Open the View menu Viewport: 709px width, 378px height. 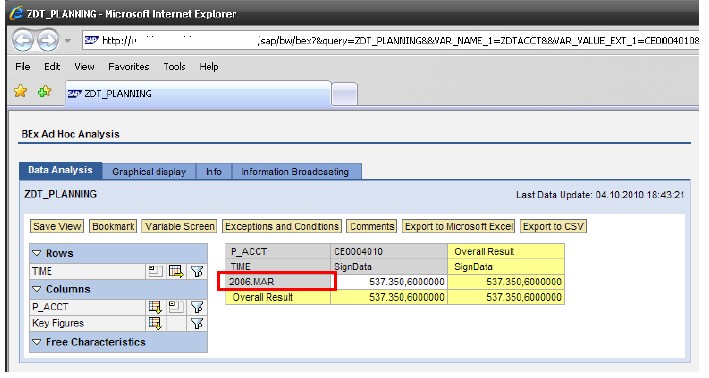tap(84, 66)
